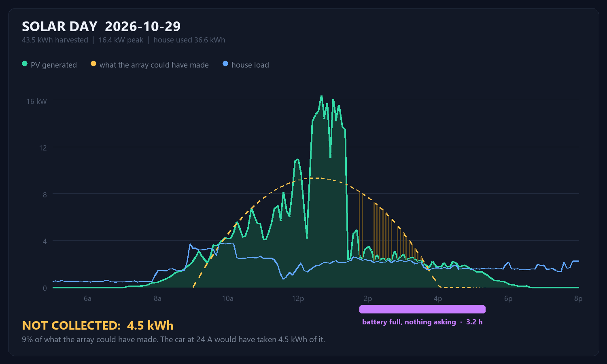
Task: Click 'NOT COLLECTED: 4.5 kWh' headline
Action: pyautogui.click(x=98, y=326)
